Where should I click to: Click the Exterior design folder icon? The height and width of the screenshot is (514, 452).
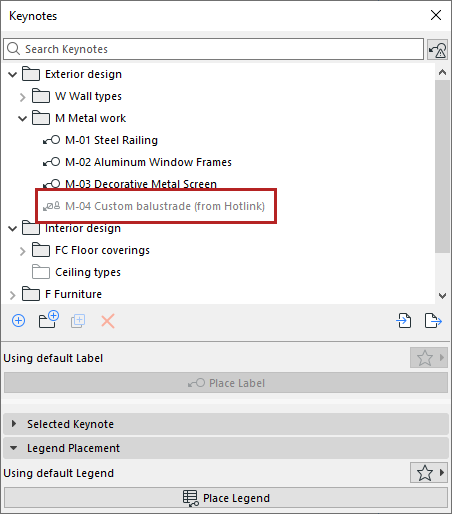[x=31, y=74]
